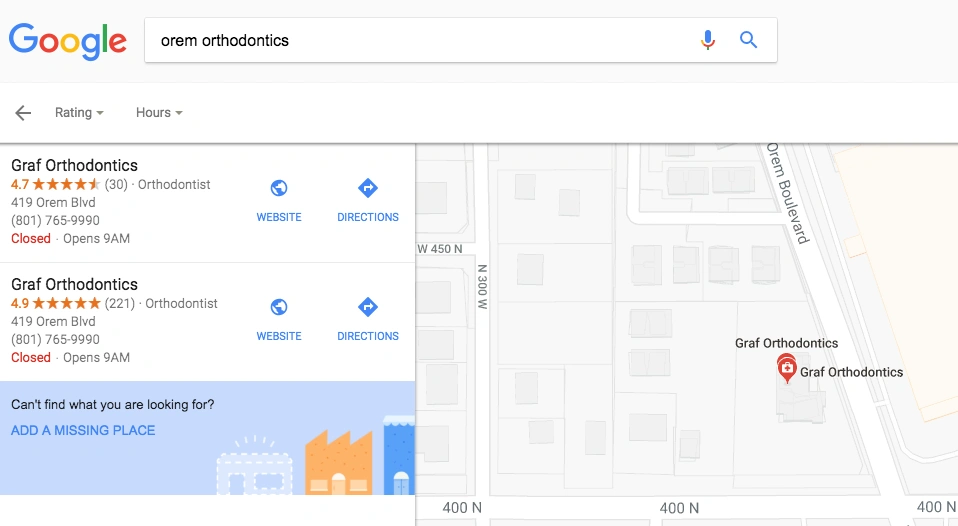The width and height of the screenshot is (958, 526).
Task: Click the blue search magnifier icon
Action: 748,40
